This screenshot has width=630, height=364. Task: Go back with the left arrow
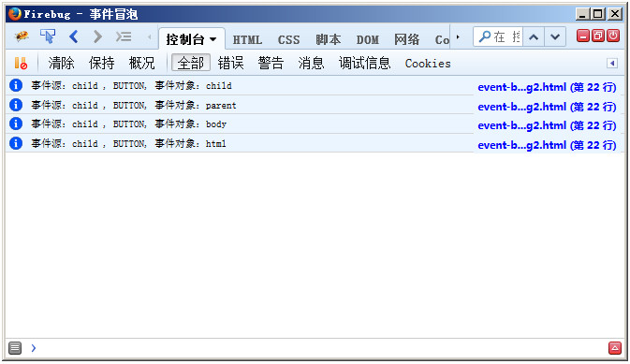point(74,36)
